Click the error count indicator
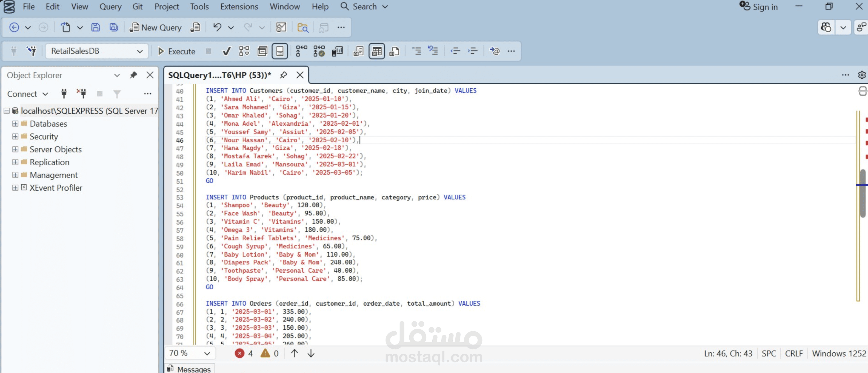Image resolution: width=868 pixels, height=373 pixels. 244,353
